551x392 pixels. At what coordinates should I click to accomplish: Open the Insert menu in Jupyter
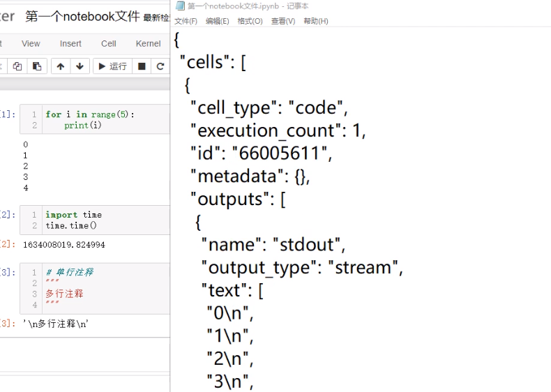tap(70, 44)
